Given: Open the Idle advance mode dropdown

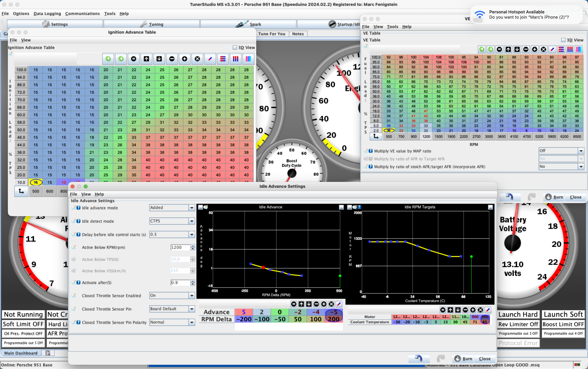Looking at the screenshot, I should [172, 208].
